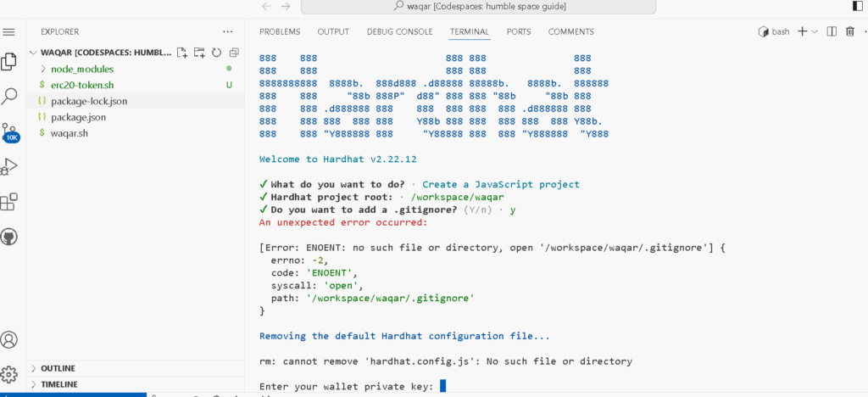The image size is (868, 397).
Task: Go forward with the navigation arrow
Action: pyautogui.click(x=286, y=7)
